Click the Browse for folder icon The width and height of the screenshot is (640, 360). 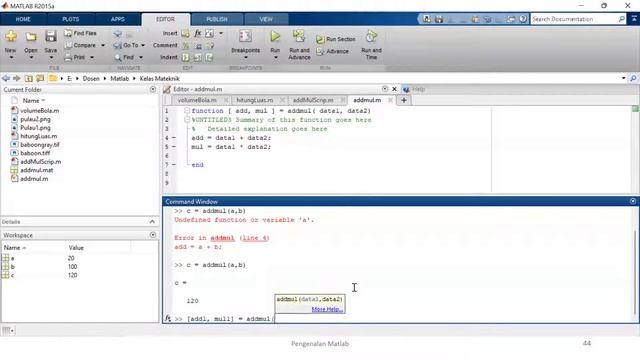coord(40,78)
